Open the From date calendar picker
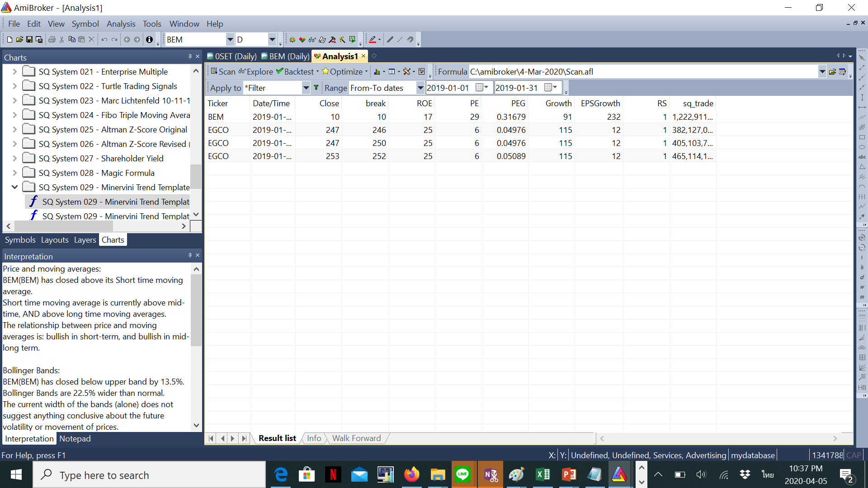The height and width of the screenshot is (488, 868). (x=480, y=88)
